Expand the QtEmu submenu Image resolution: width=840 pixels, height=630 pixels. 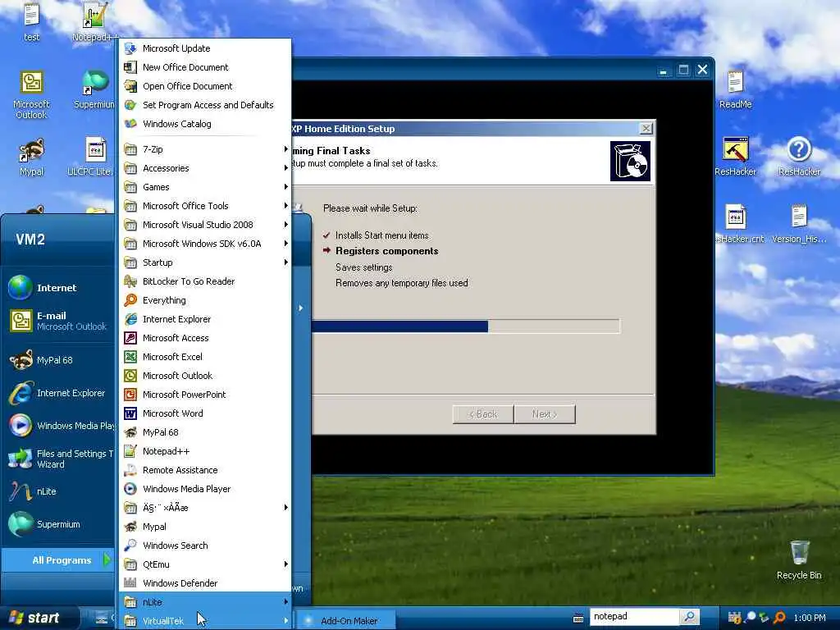pos(205,564)
